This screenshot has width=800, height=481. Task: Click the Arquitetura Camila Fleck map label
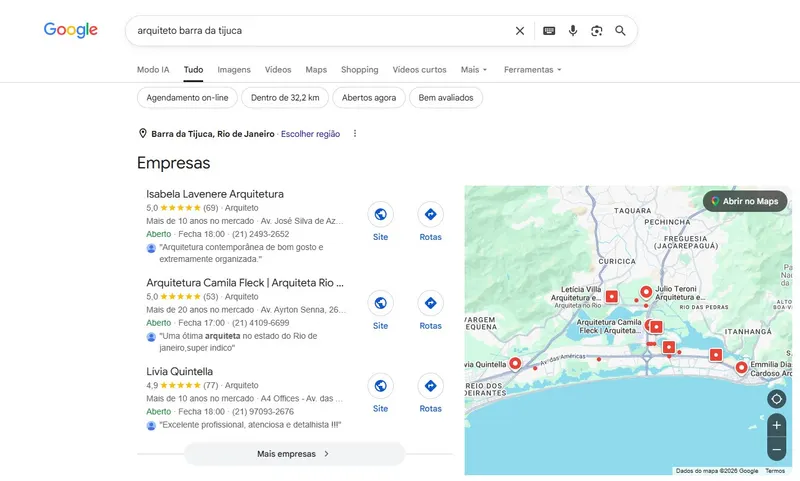tap(609, 326)
